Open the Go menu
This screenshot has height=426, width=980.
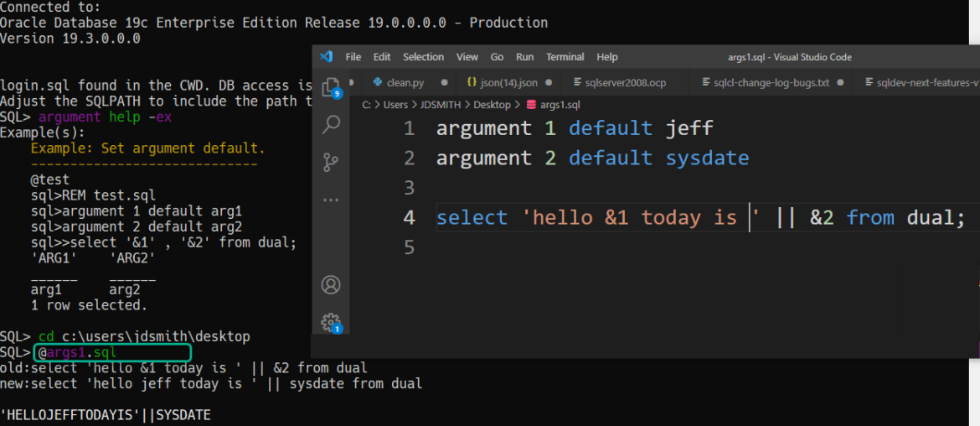[497, 57]
